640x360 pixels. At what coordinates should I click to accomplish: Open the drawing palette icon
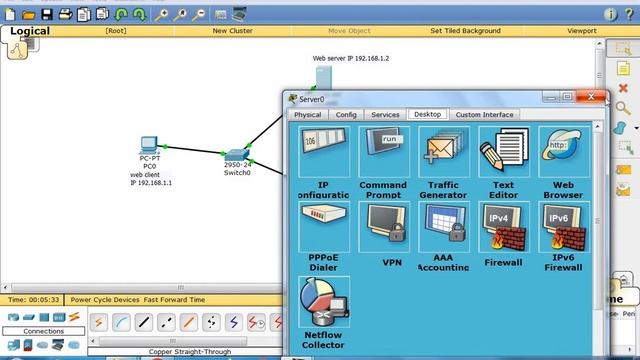pyautogui.click(x=220, y=15)
